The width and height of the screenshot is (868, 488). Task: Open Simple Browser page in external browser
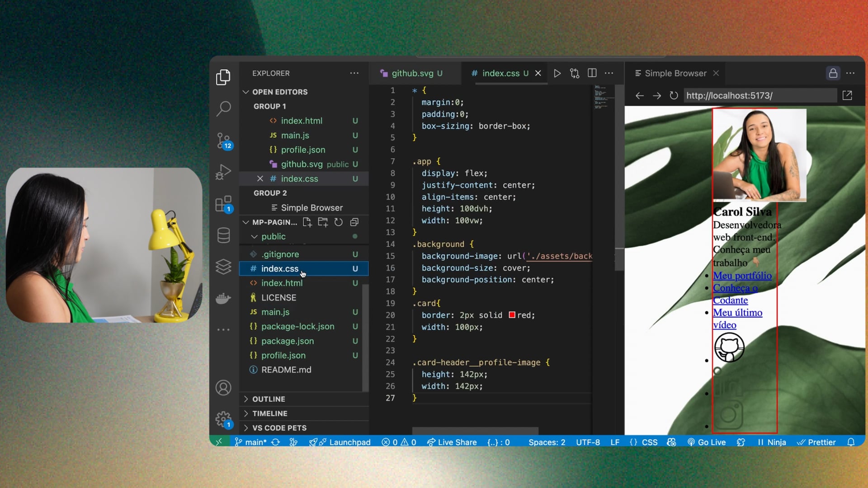[x=847, y=95]
